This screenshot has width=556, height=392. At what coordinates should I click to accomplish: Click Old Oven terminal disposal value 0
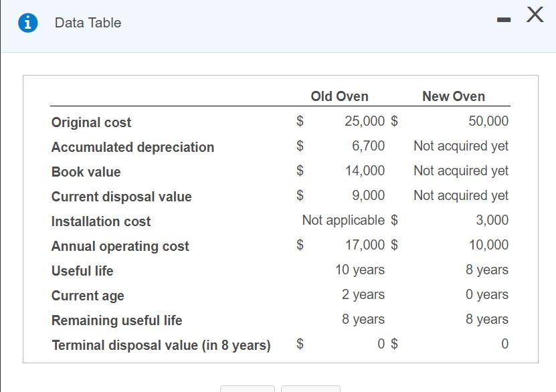[x=381, y=344]
